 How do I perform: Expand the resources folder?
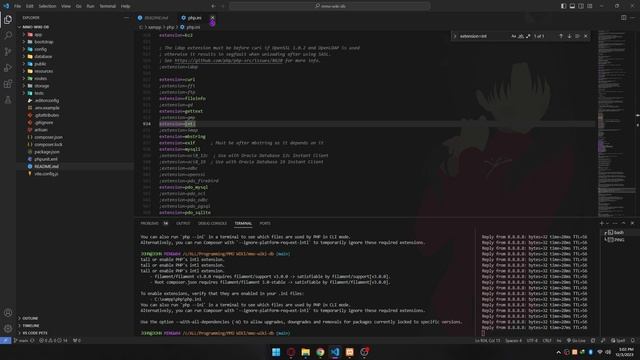tap(43, 71)
